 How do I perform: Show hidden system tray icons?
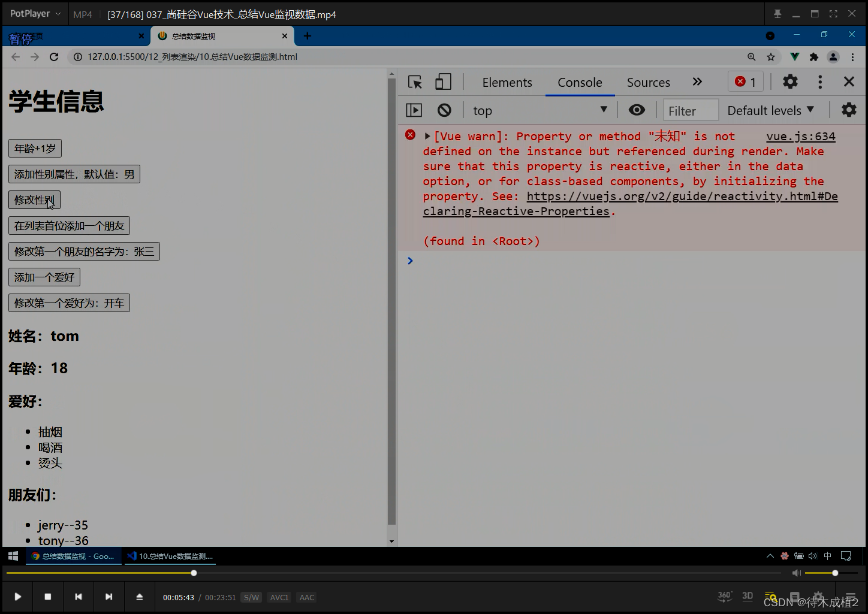[x=770, y=556]
